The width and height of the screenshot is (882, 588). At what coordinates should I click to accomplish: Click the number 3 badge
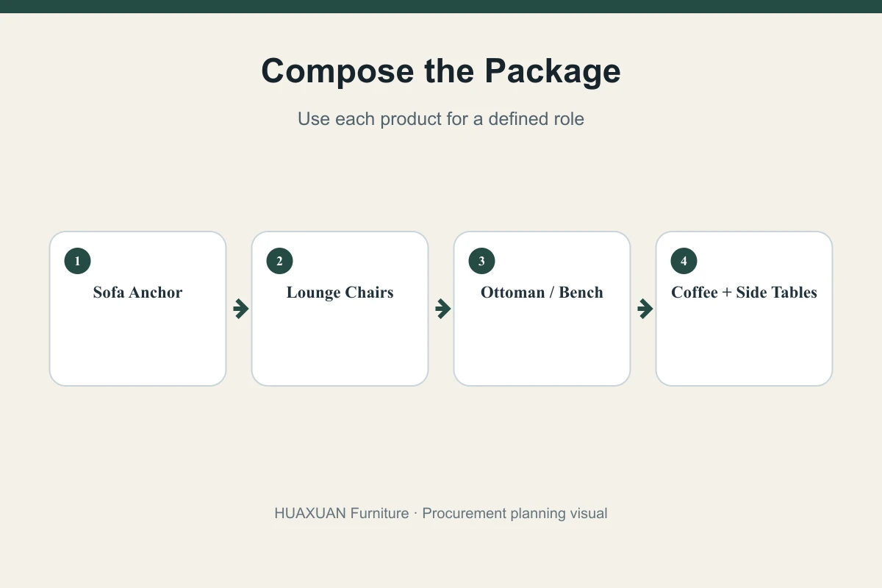481,261
